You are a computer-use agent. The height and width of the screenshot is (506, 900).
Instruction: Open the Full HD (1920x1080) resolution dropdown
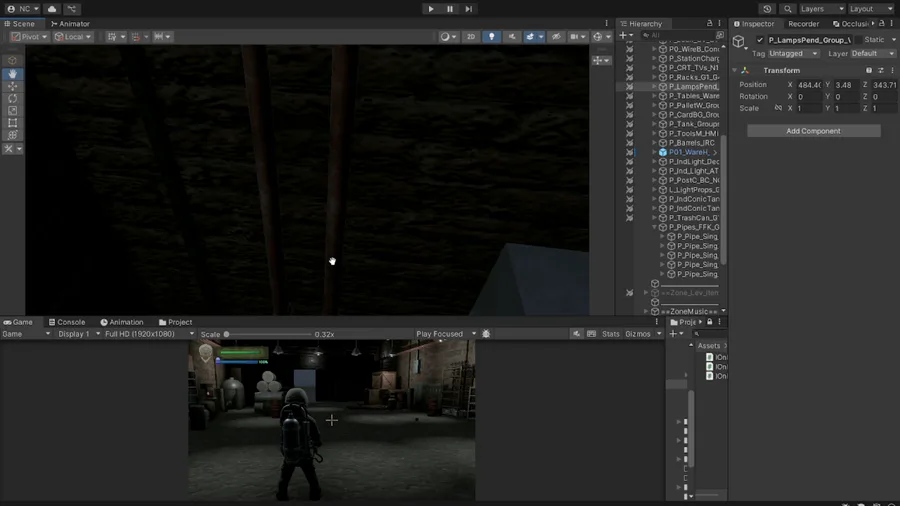149,334
